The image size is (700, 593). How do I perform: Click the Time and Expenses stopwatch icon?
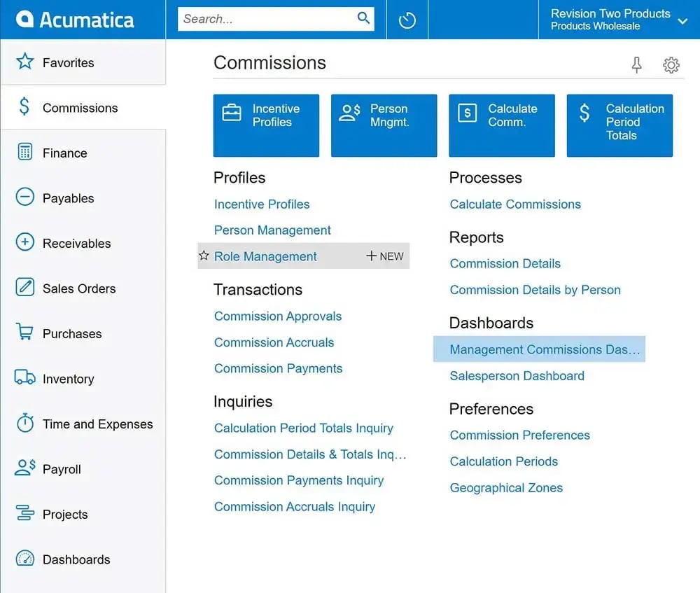click(25, 422)
